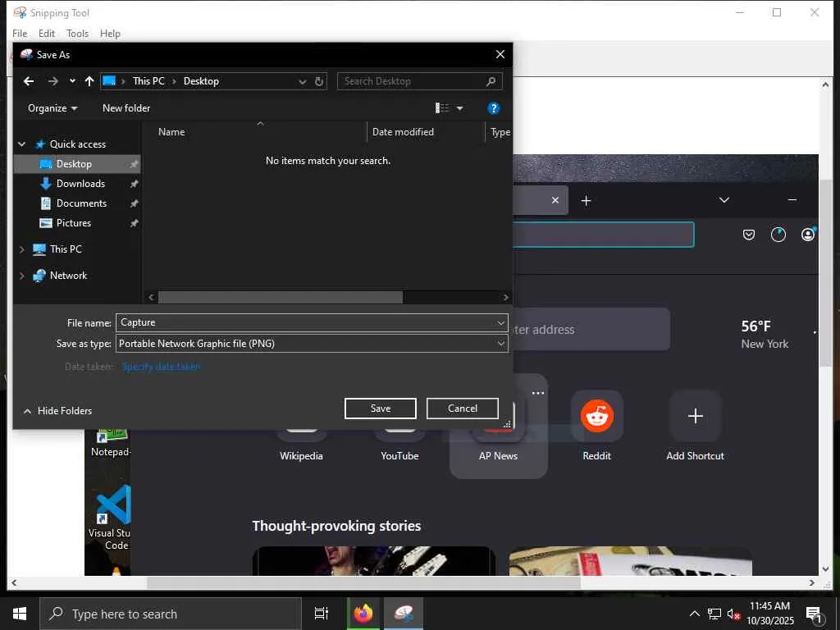Select Downloads in the sidebar

80,184
